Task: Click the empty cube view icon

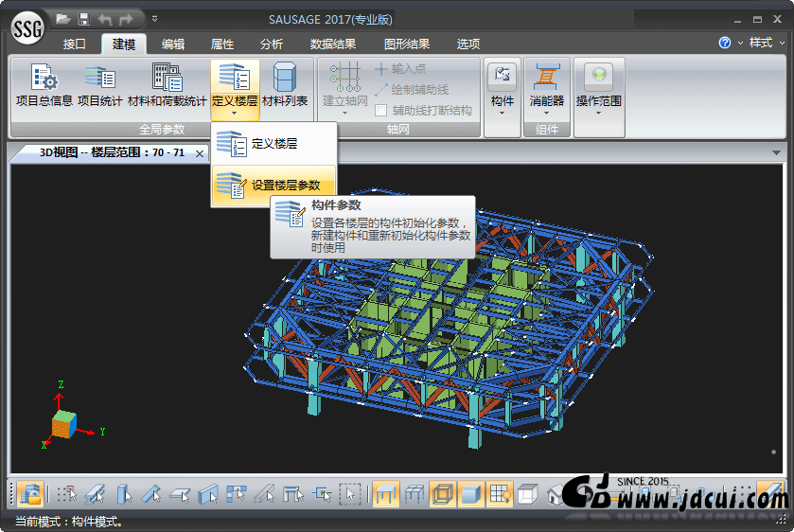Action: 528,493
